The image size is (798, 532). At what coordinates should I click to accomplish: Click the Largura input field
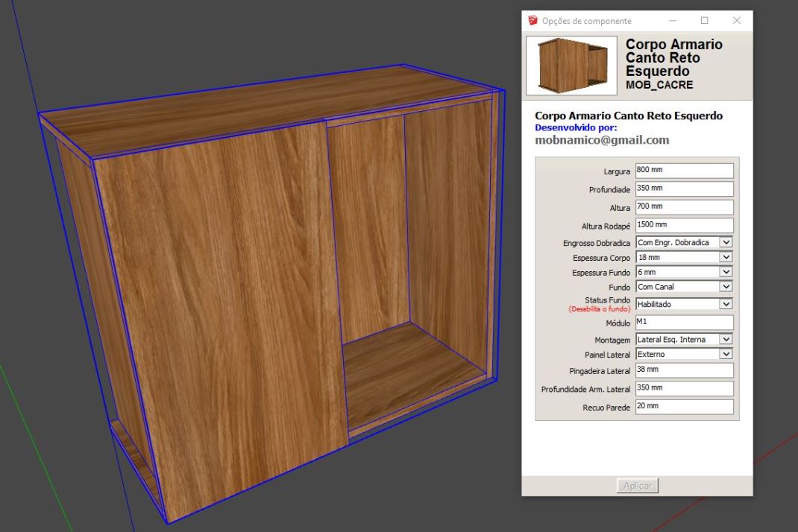[x=684, y=171]
